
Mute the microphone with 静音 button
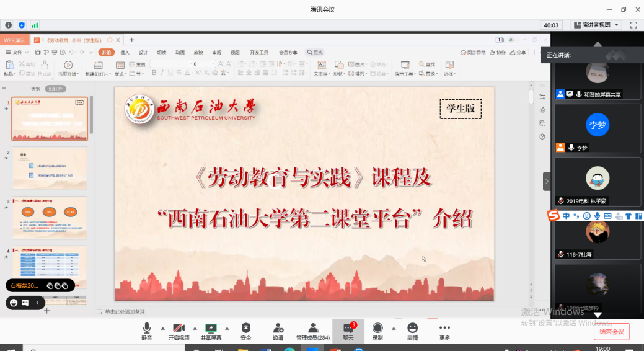[x=147, y=332]
